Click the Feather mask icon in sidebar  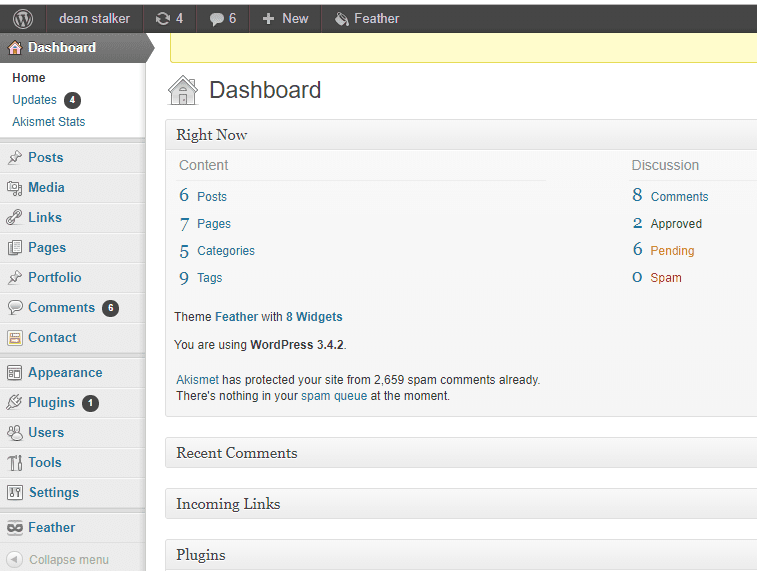15,527
